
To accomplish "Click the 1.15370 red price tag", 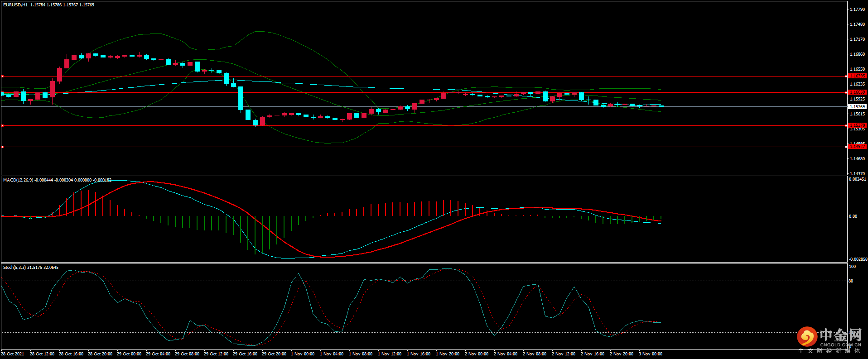I will click(857, 125).
